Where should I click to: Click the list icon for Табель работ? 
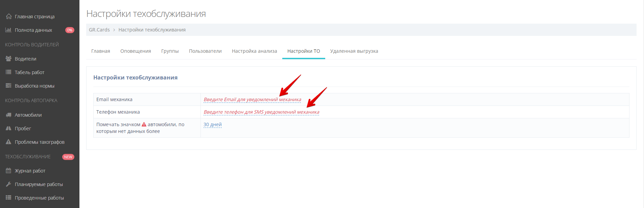[8, 72]
